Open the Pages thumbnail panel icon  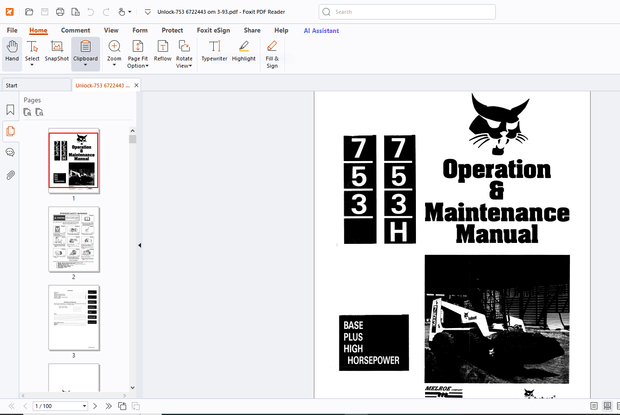click(x=10, y=131)
